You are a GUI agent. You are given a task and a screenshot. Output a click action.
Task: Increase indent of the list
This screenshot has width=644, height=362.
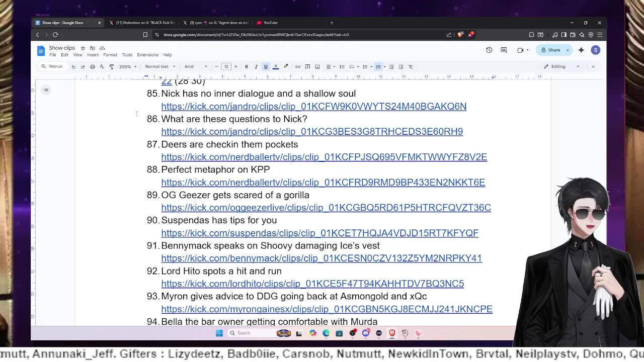pyautogui.click(x=401, y=66)
